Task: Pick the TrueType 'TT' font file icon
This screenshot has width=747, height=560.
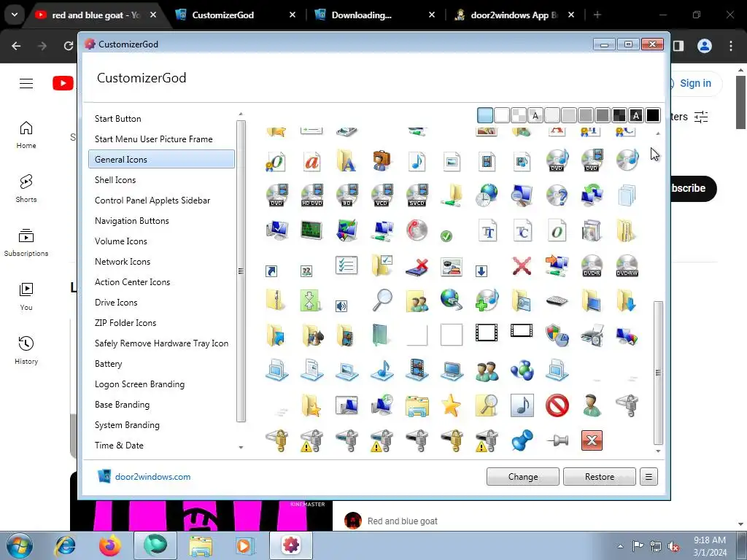Action: [x=487, y=231]
